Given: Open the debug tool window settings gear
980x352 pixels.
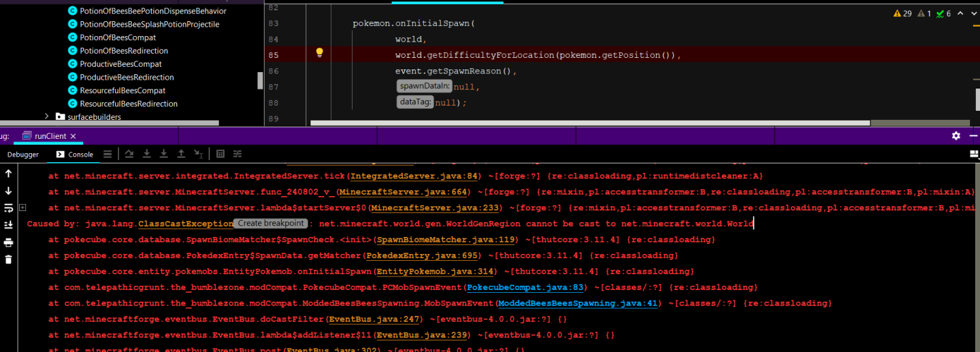Looking at the screenshot, I should pos(956,136).
